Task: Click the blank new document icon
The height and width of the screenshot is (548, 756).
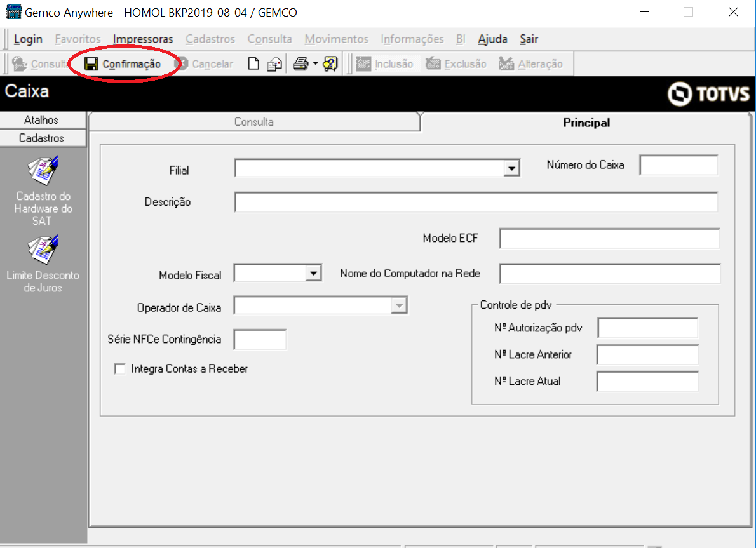Action: [253, 63]
